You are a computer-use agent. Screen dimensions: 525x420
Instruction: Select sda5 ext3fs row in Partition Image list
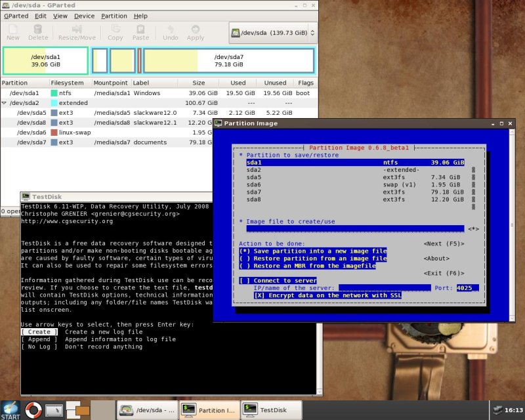[355, 177]
